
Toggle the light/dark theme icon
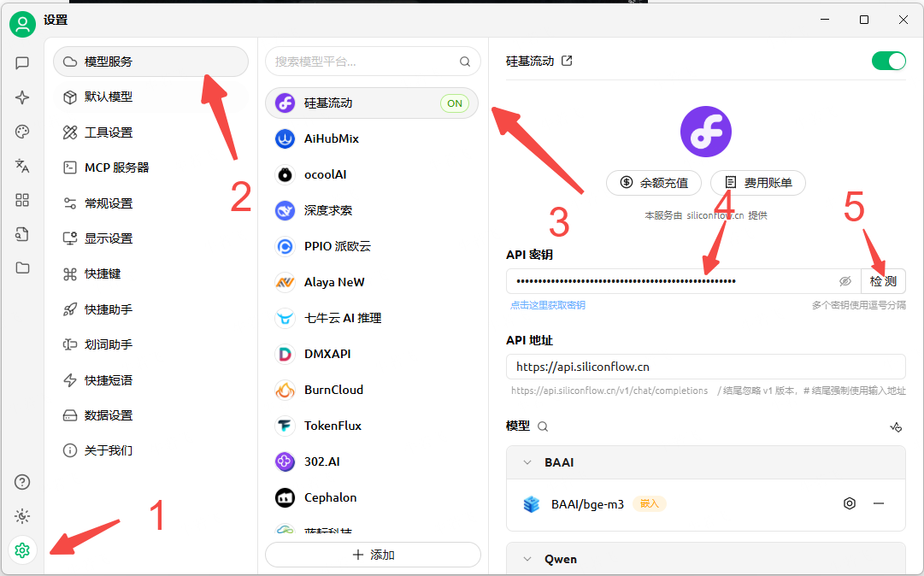pos(22,516)
